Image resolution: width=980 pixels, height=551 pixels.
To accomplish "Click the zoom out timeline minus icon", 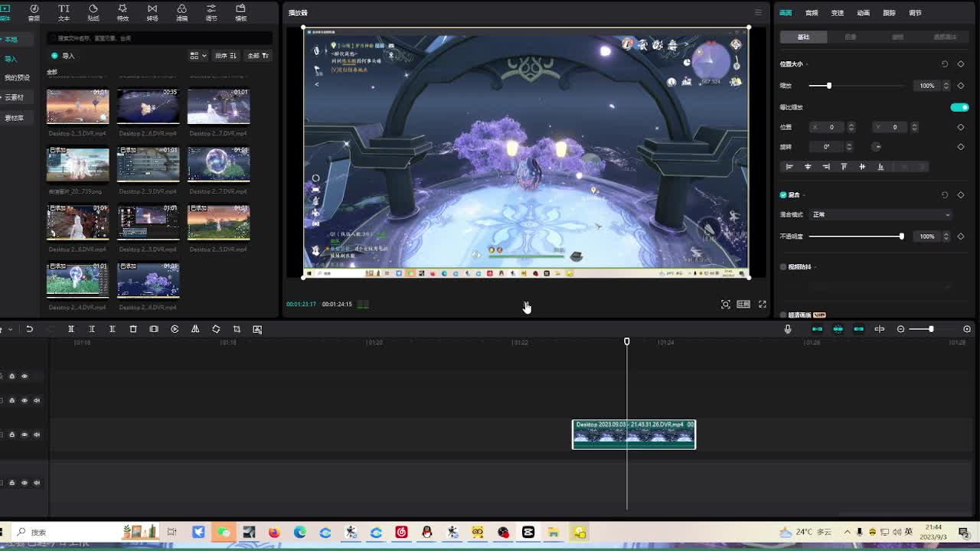I will click(900, 329).
